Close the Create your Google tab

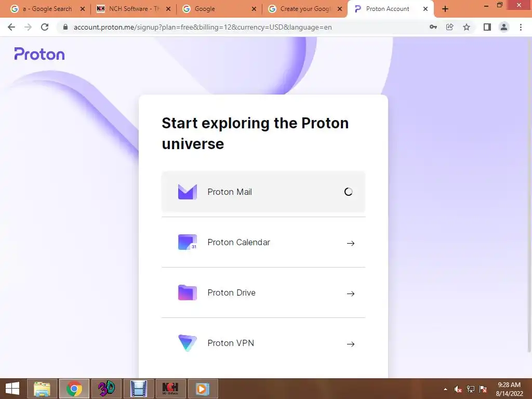[x=340, y=9]
